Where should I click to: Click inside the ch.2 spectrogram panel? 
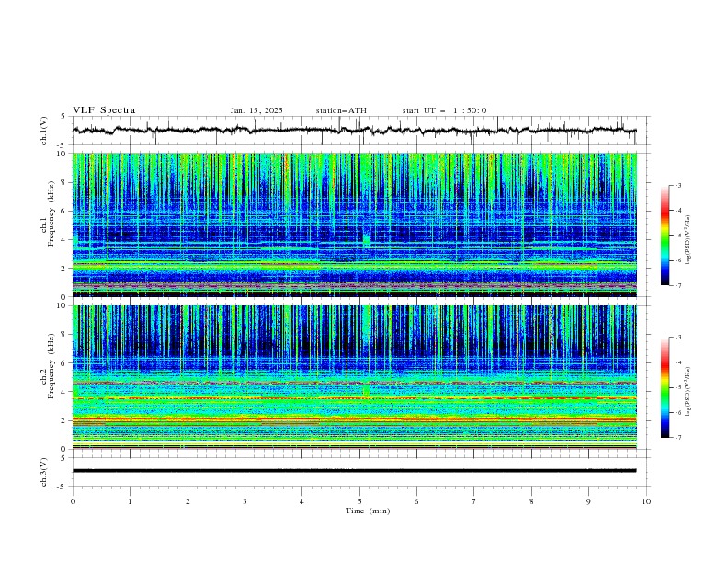coord(355,377)
